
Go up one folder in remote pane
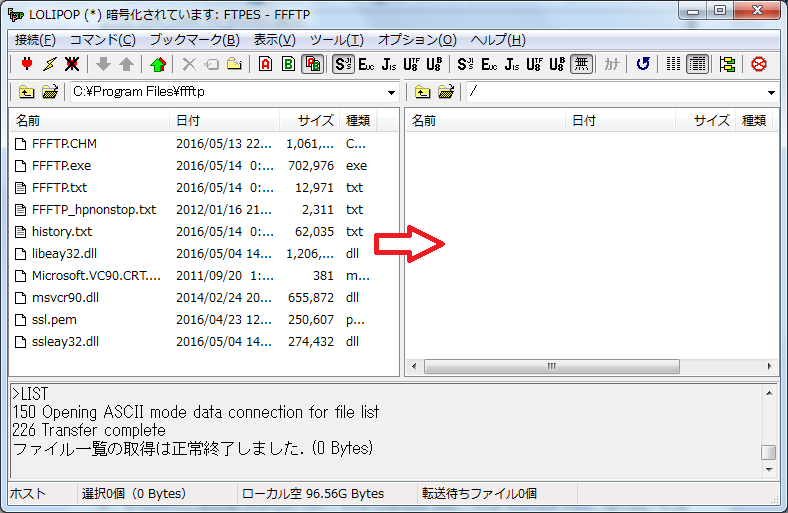pyautogui.click(x=423, y=92)
